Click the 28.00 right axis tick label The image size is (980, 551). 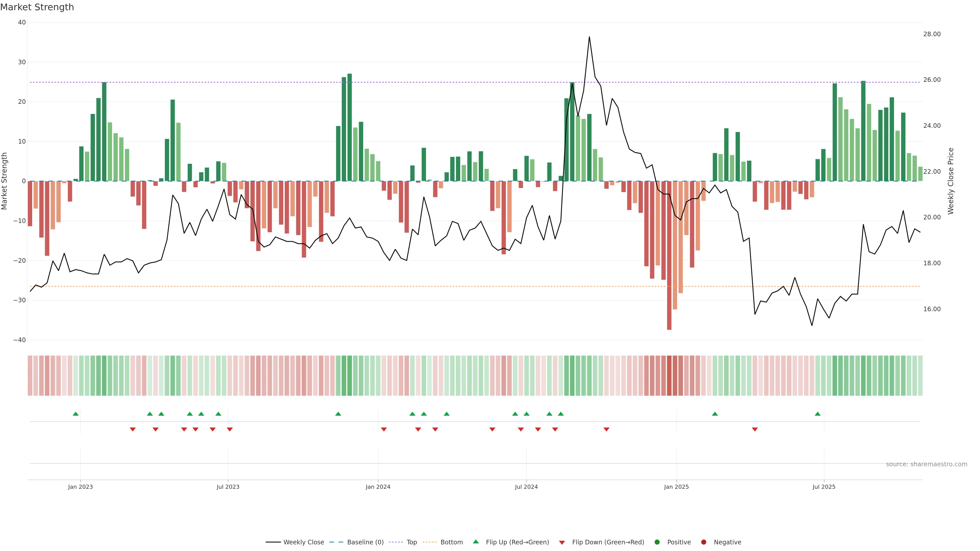coord(932,34)
